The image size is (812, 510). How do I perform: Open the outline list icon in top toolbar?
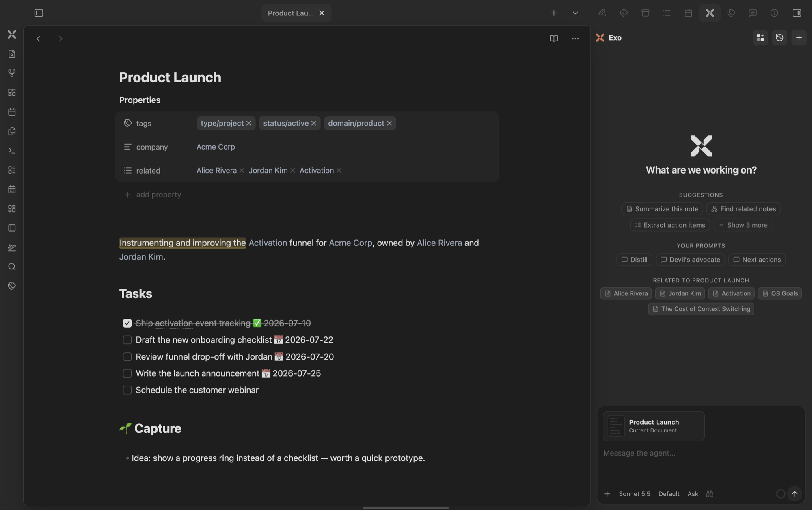667,13
